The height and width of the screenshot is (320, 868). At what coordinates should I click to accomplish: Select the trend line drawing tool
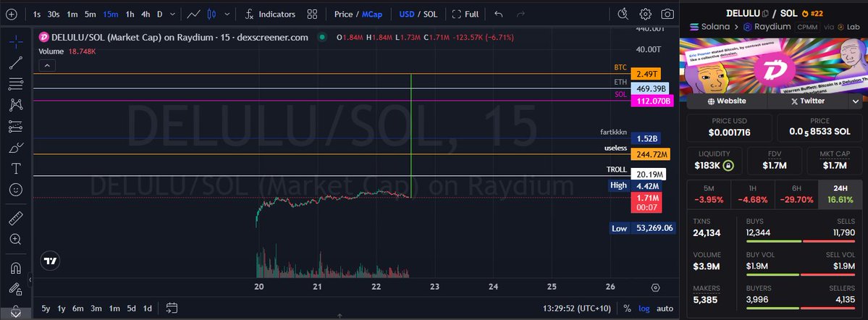coord(16,62)
